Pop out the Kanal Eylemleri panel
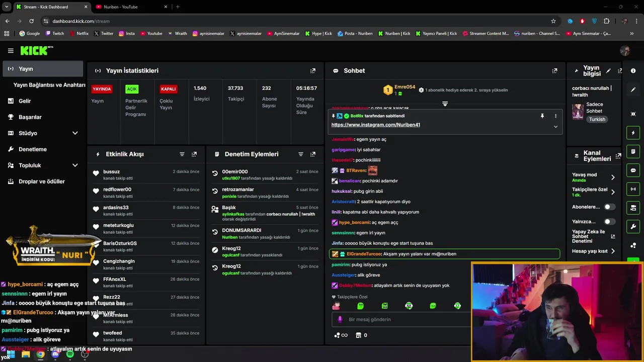The height and width of the screenshot is (362, 644). coord(619,155)
